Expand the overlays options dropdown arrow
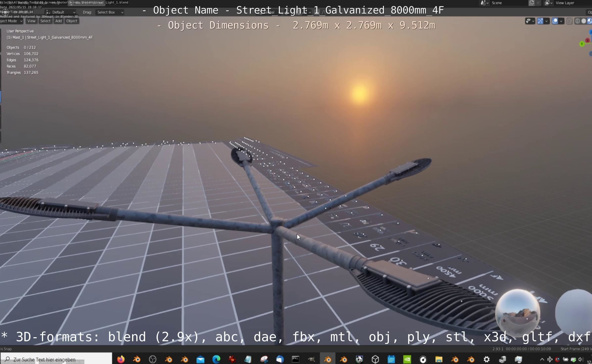Screen dimensions: 592x364 [561, 21]
